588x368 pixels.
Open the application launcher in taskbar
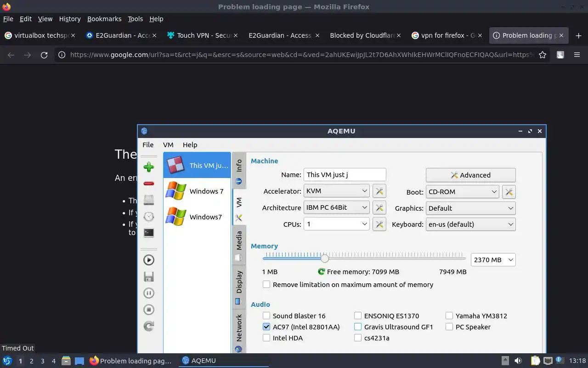[x=7, y=361]
